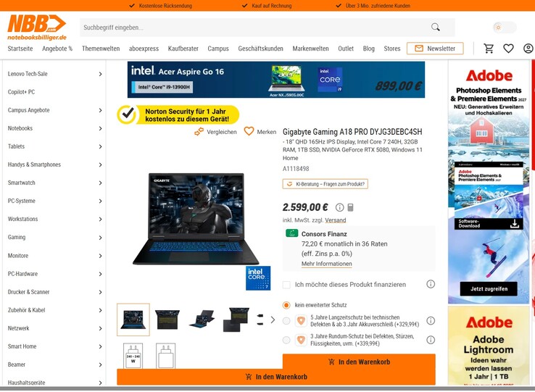Screen dimensions: 535x392
Task: Open the Kaufberater menu item
Action: click(x=183, y=49)
